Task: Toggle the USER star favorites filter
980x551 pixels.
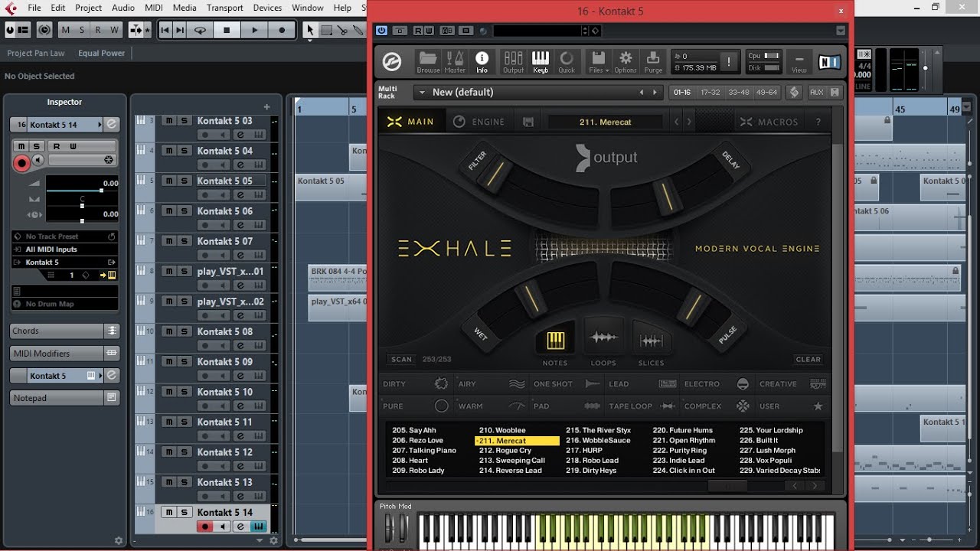Action: [793, 406]
